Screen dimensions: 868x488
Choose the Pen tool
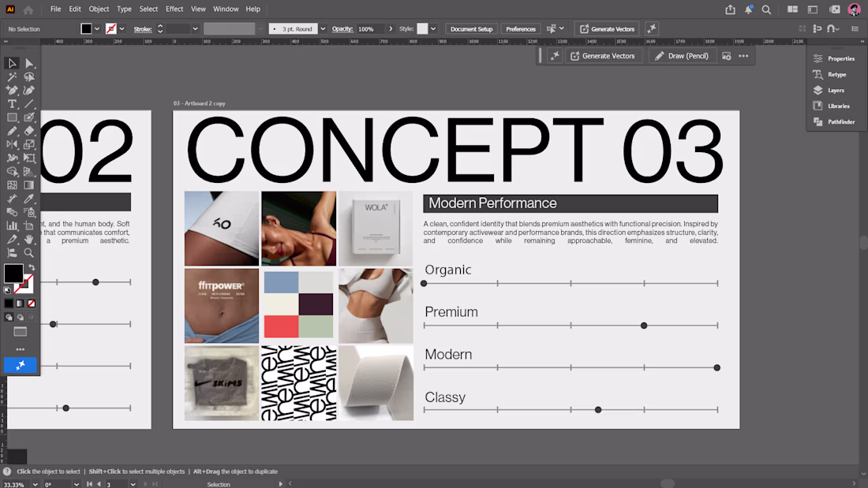coord(12,90)
